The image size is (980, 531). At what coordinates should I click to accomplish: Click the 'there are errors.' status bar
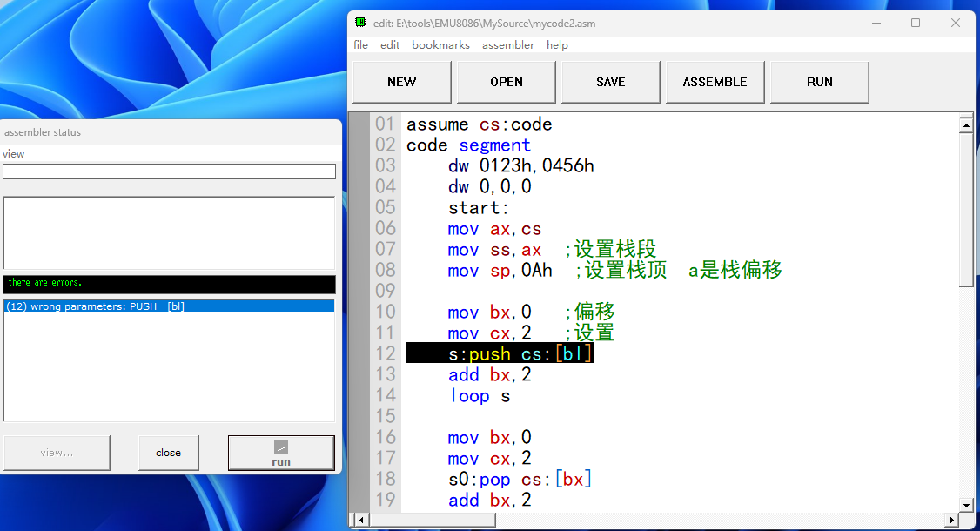click(x=169, y=283)
